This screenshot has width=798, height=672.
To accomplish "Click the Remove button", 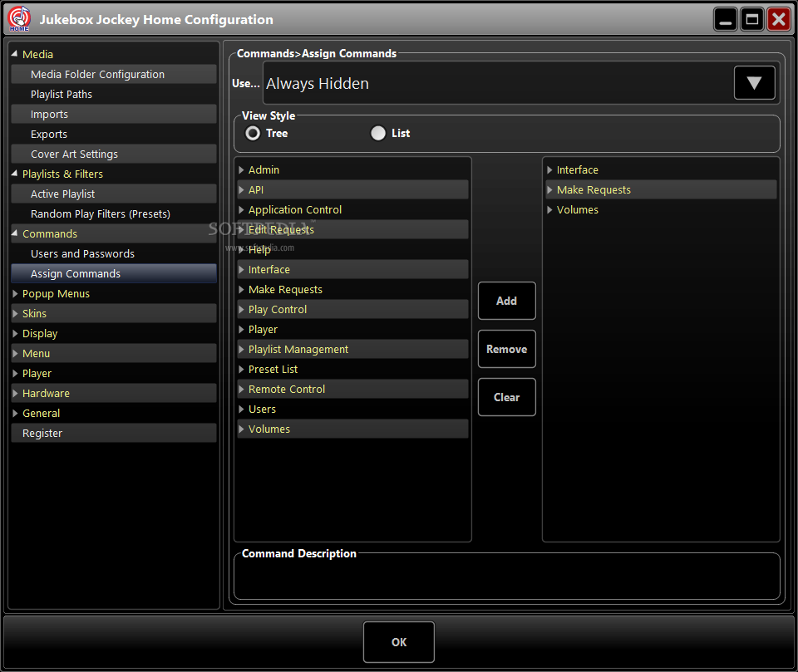I will click(x=506, y=349).
